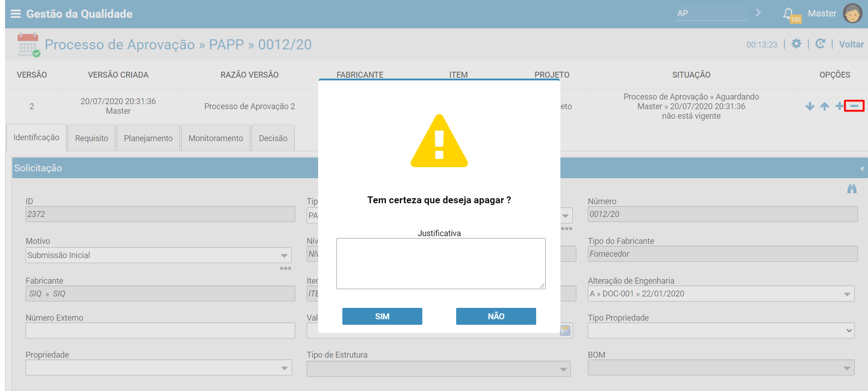Open the Propriedade dropdown
This screenshot has width=868, height=391.
(159, 368)
